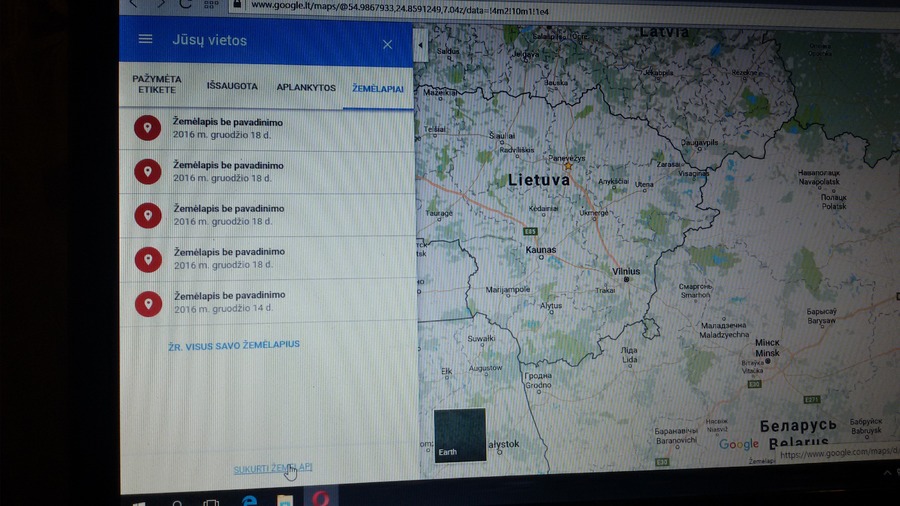Switch to Earth satellite view thumbnail
This screenshot has width=900, height=506.
pos(460,435)
